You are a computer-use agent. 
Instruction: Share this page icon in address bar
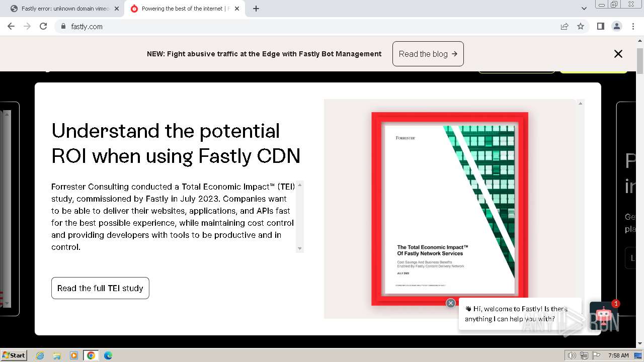point(565,26)
